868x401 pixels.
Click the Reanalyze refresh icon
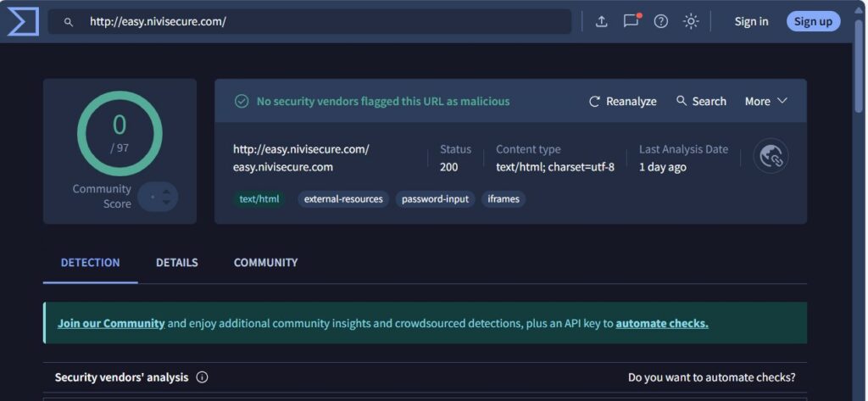(x=595, y=101)
